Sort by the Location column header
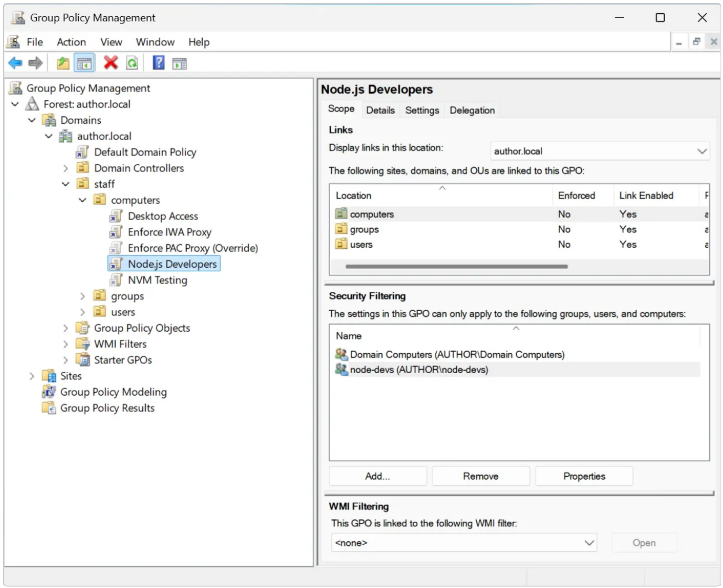The height and width of the screenshot is (588, 723). tap(441, 195)
